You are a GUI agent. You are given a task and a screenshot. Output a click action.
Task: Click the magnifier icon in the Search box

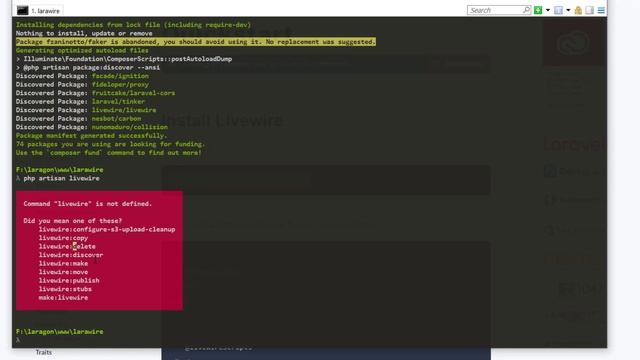pos(526,10)
